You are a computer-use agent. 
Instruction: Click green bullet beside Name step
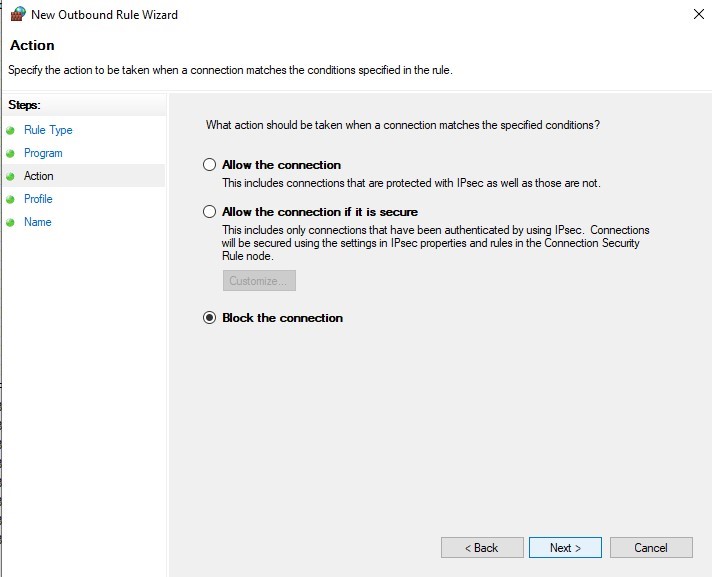[10, 222]
